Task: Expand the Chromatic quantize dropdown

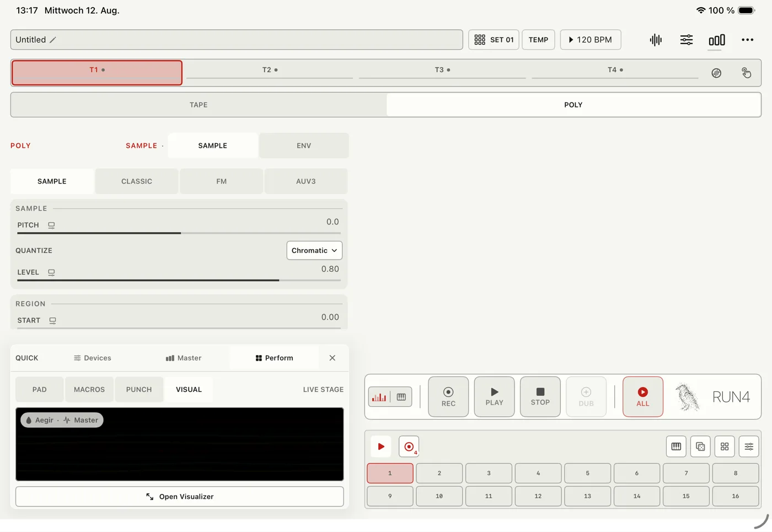Action: [x=314, y=250]
